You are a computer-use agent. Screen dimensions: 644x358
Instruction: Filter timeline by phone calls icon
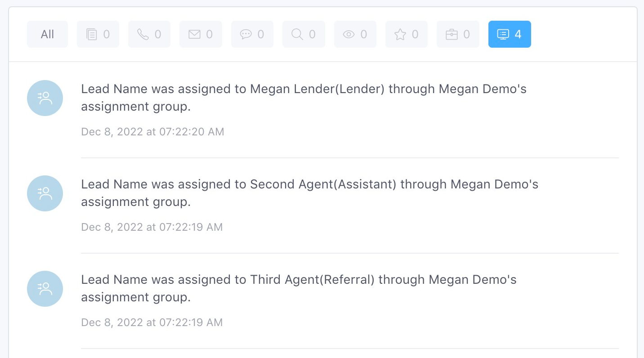point(149,34)
